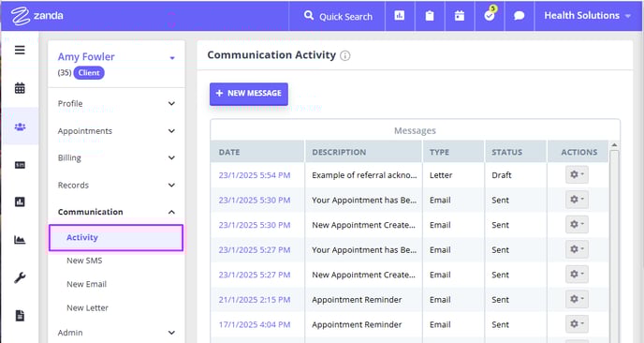Select New Letter in Communication menu
Viewport: 644px width, 343px height.
(87, 308)
